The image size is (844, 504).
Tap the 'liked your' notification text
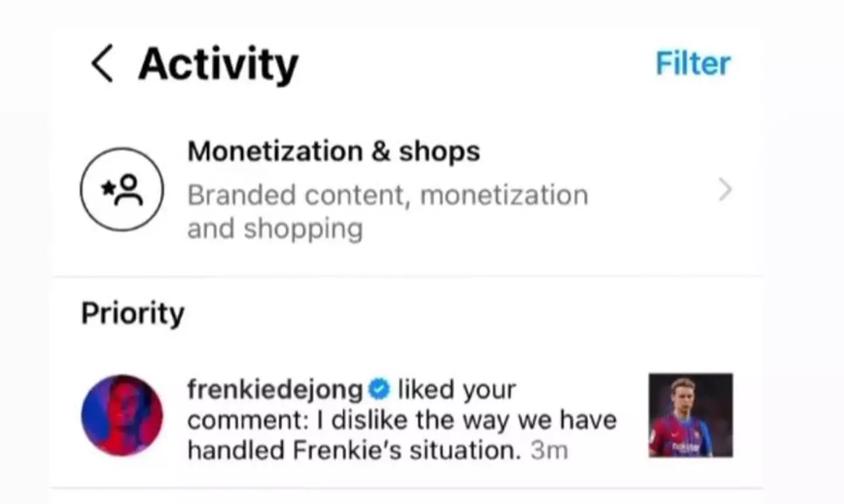coord(457,389)
